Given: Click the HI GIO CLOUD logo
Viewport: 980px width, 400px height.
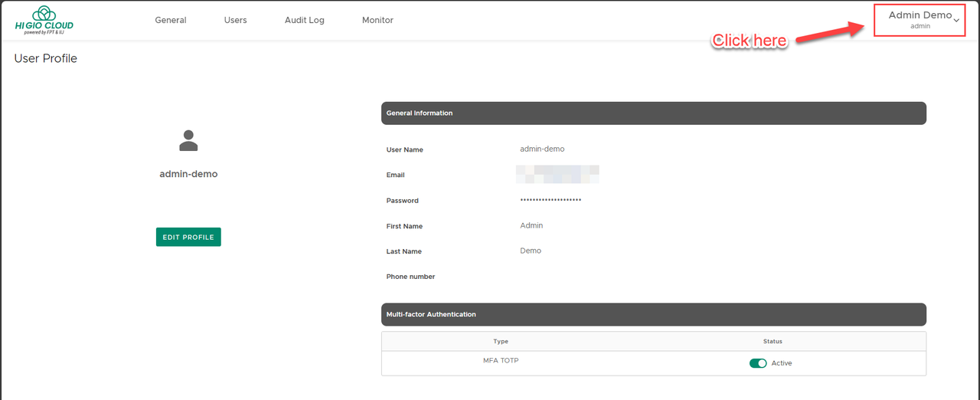Looking at the screenshot, I should pyautogui.click(x=44, y=20).
